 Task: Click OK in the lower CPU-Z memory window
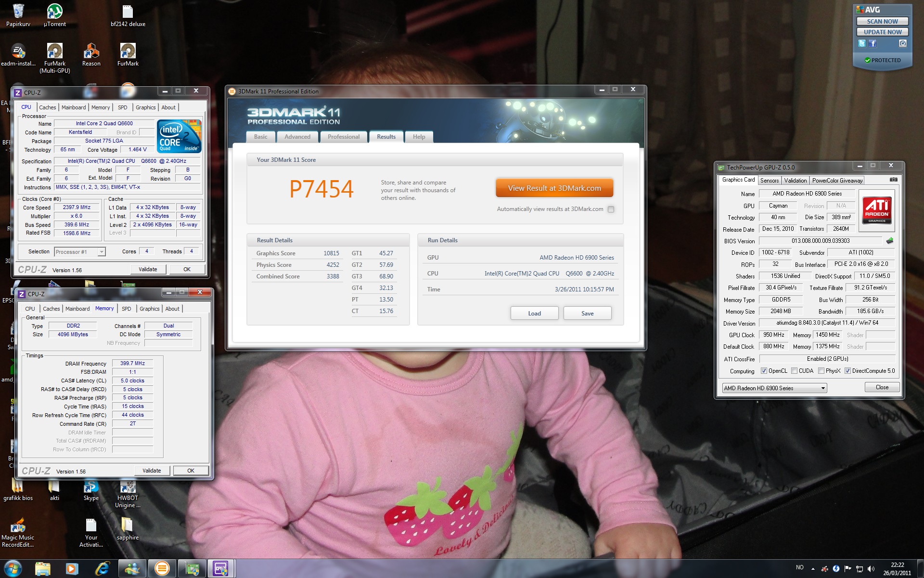point(191,471)
